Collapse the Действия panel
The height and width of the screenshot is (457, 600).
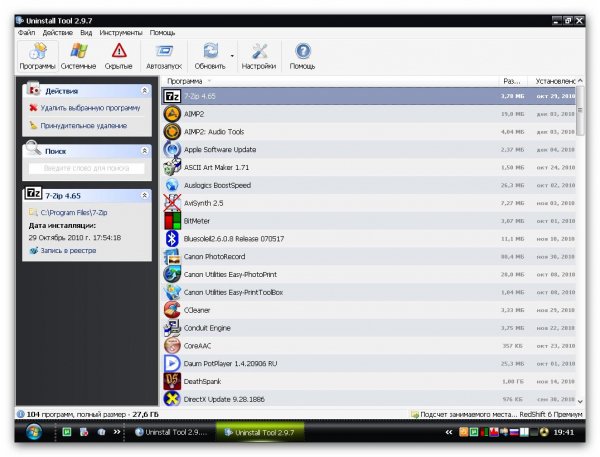point(145,91)
